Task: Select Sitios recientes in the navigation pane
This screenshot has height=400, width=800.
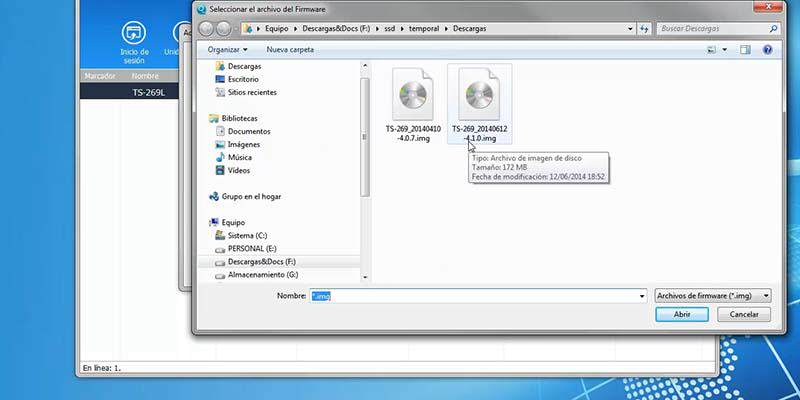Action: [246, 92]
